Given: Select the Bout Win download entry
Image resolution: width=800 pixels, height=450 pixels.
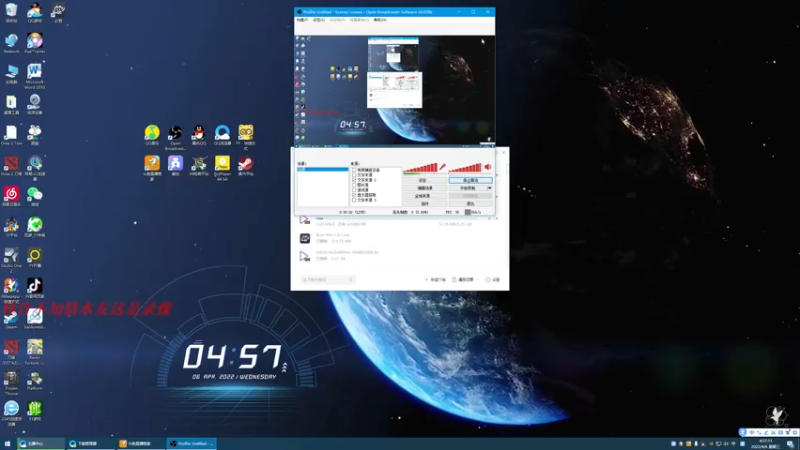Looking at the screenshot, I should (x=398, y=238).
